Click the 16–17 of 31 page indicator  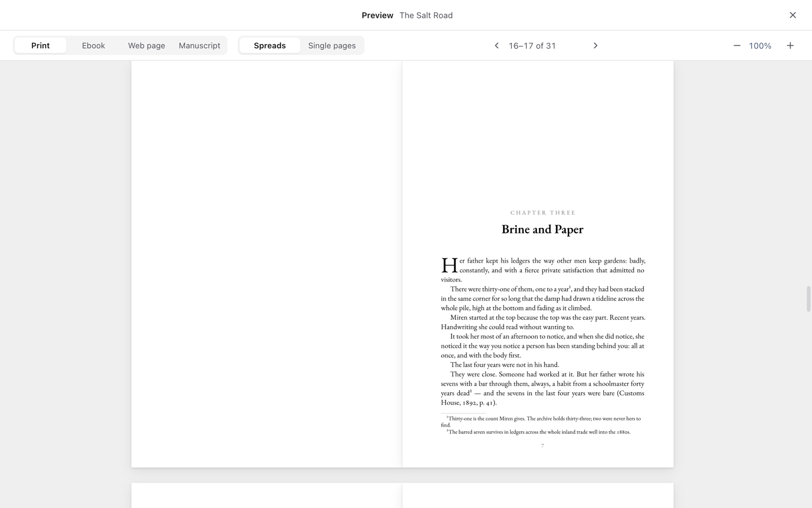tap(532, 46)
